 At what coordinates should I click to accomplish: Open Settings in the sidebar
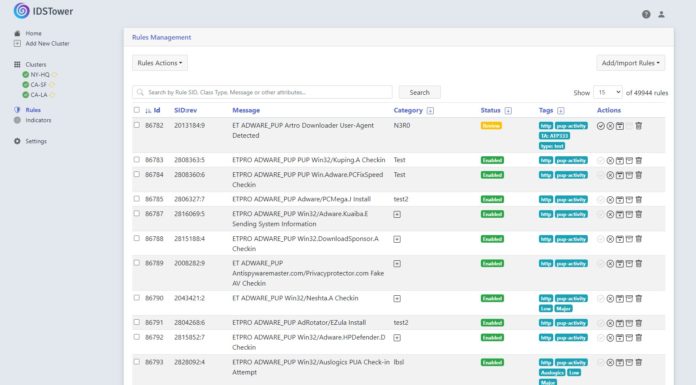(36, 141)
